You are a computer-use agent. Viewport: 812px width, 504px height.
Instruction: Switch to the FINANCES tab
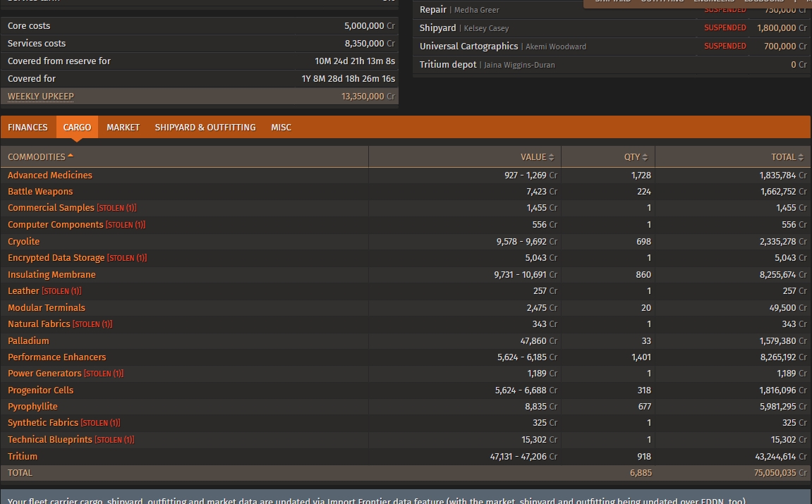[28, 128]
